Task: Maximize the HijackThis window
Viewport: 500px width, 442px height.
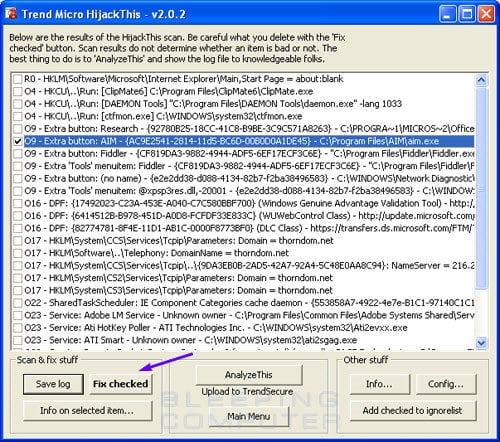Action: [x=467, y=14]
